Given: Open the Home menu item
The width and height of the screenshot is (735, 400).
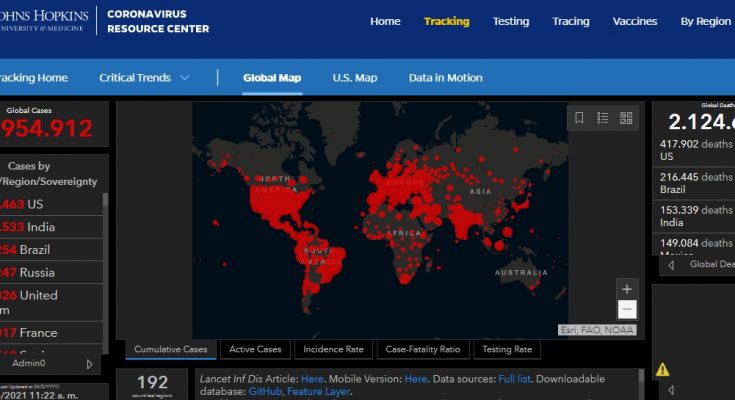Looking at the screenshot, I should pyautogui.click(x=385, y=22).
